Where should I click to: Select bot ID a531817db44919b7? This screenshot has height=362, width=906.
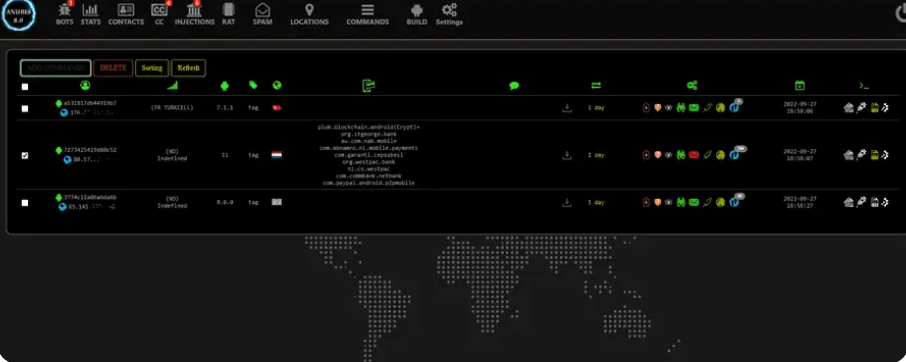click(x=90, y=103)
